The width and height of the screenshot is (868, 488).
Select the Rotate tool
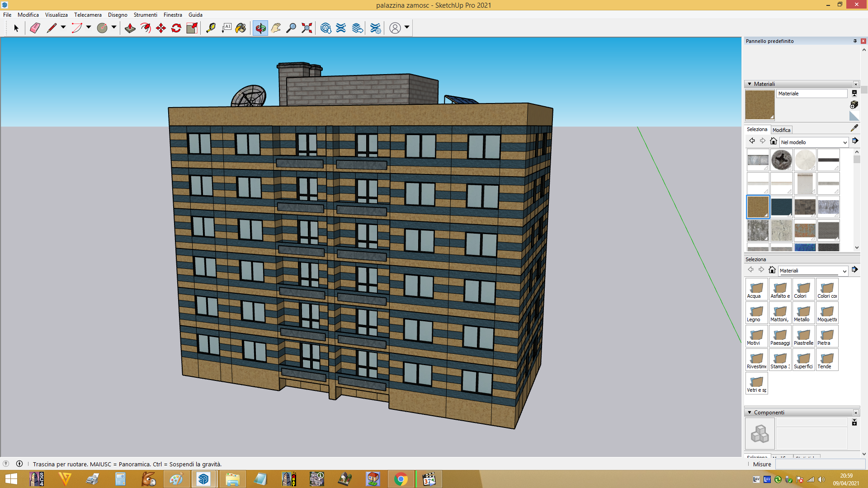point(176,28)
